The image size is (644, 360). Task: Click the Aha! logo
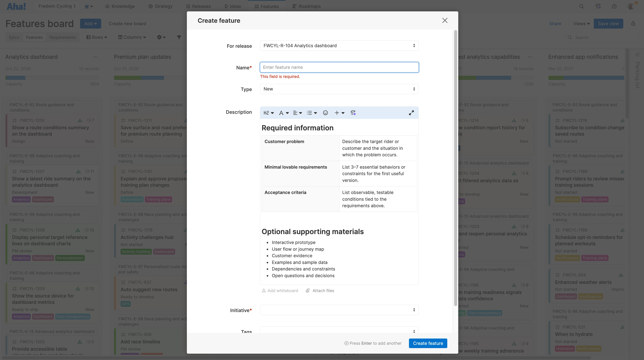coord(16,7)
